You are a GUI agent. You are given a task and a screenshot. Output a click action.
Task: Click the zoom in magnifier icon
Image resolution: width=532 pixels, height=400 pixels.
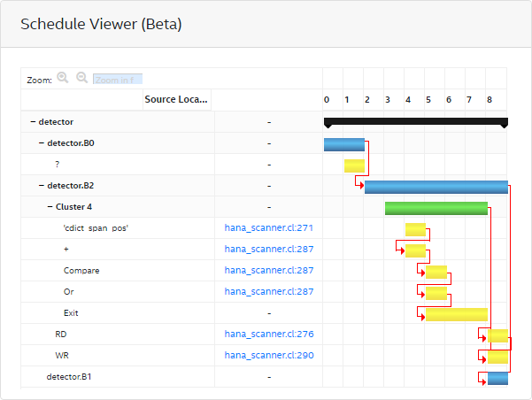coord(63,78)
